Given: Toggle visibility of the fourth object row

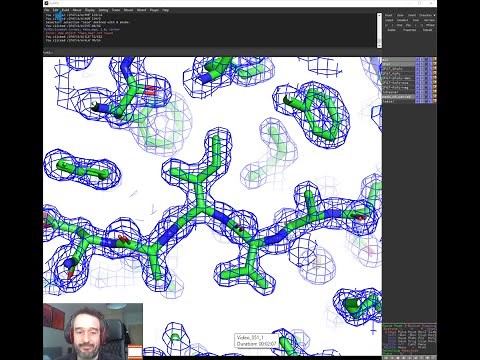Looking at the screenshot, I should click(398, 73).
